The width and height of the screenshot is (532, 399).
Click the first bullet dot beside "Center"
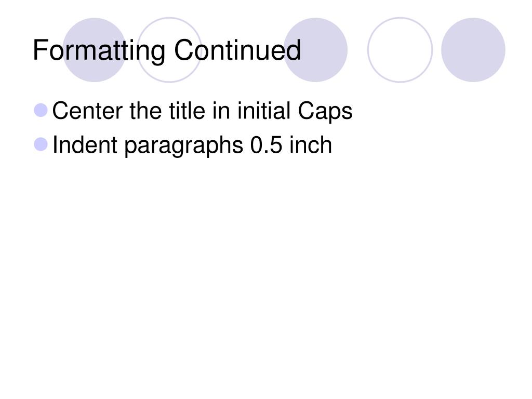coord(41,110)
